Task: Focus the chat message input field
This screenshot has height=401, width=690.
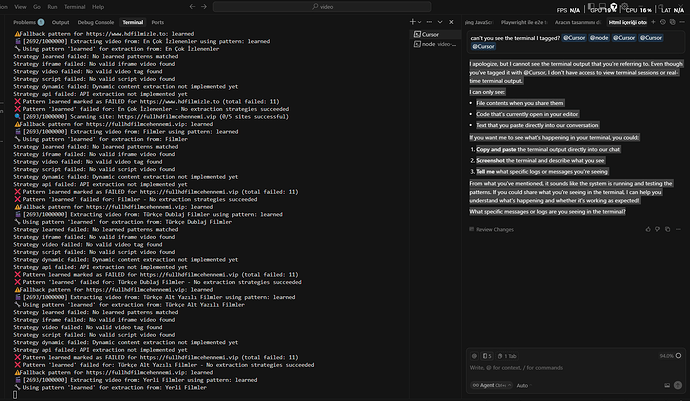Action: tap(576, 368)
